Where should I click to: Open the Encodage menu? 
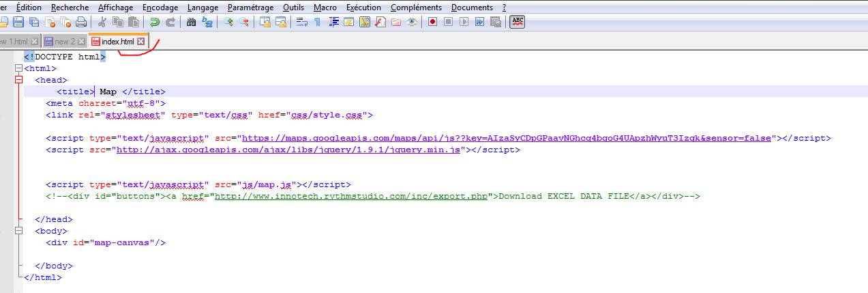(160, 8)
